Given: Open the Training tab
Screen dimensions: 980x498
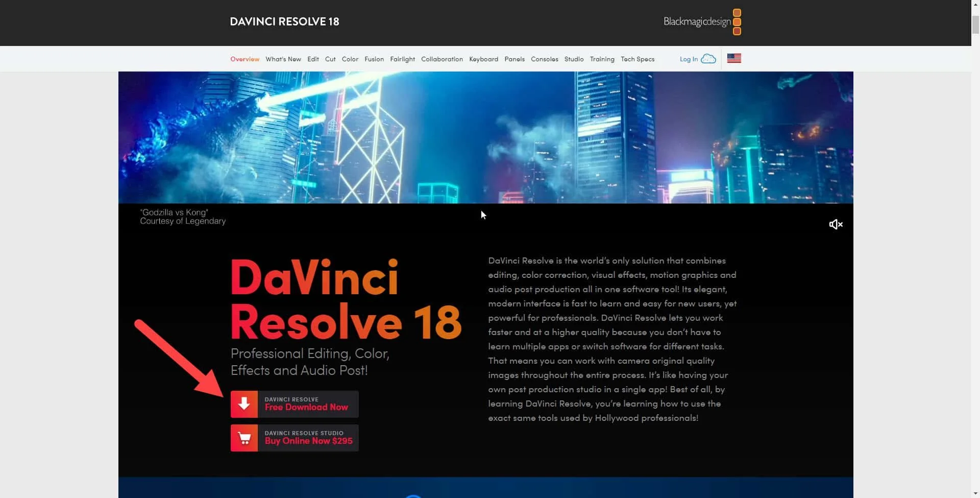Looking at the screenshot, I should tap(602, 59).
